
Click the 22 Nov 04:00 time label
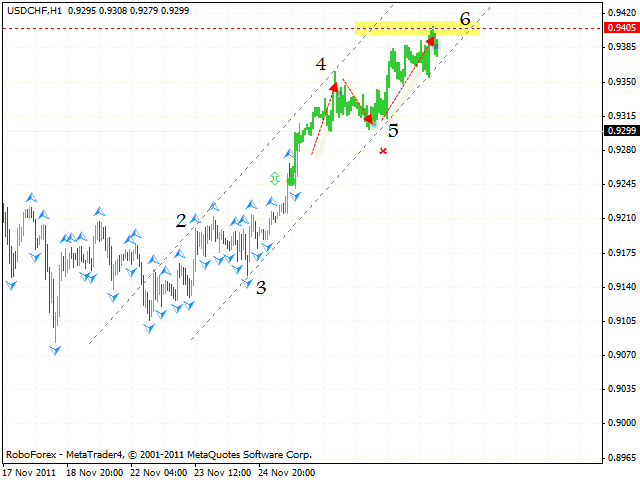(158, 472)
